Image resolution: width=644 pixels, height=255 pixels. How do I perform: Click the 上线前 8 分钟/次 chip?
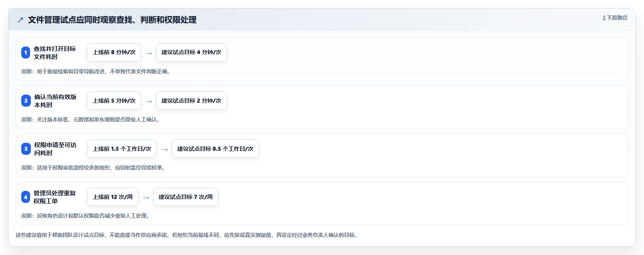pyautogui.click(x=114, y=53)
